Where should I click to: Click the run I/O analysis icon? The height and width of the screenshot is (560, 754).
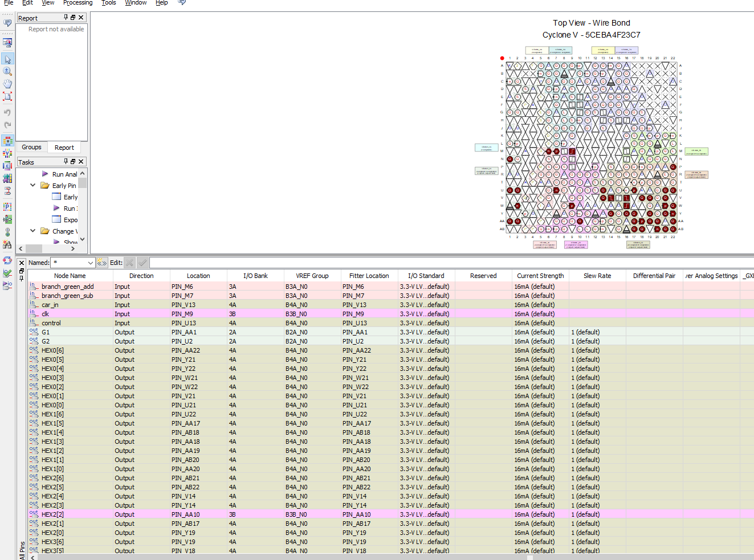7,285
